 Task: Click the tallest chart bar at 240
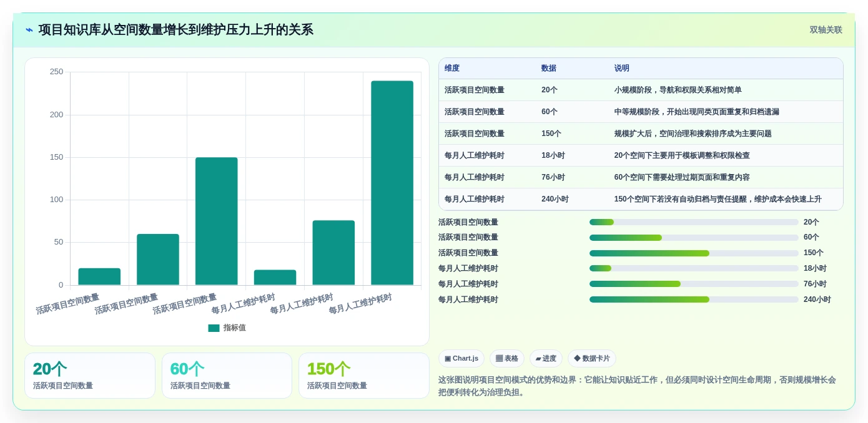tap(392, 183)
